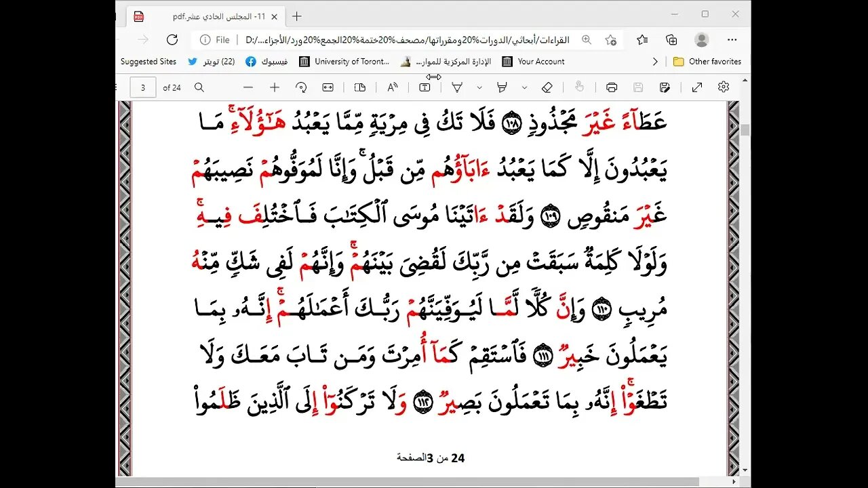Click the page number input box

(143, 87)
